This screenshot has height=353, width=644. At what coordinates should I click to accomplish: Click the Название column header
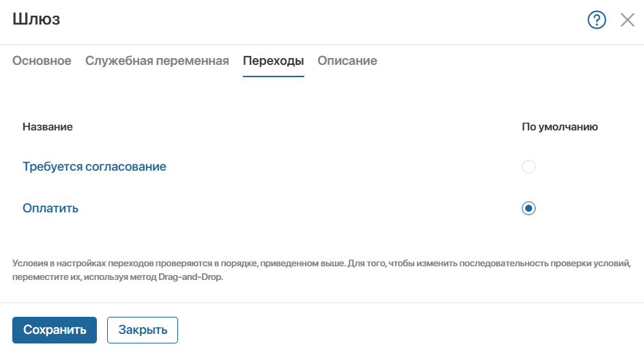[48, 126]
